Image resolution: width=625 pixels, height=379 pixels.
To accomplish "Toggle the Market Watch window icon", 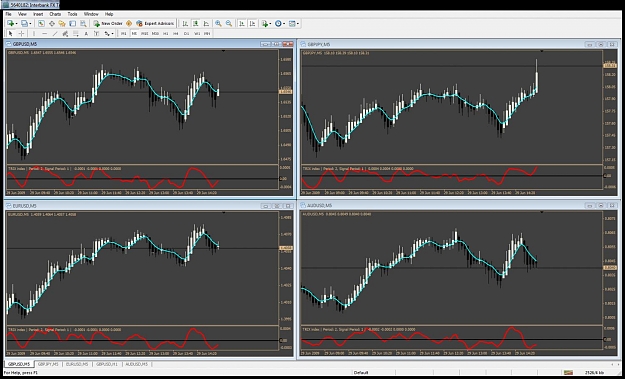I will pos(41,24).
